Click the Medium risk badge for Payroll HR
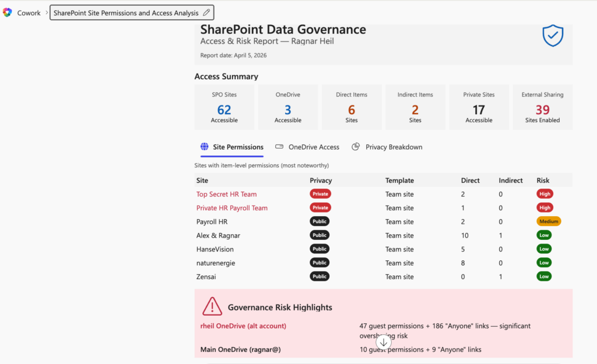Screen dimensions: 597x364 pos(549,221)
